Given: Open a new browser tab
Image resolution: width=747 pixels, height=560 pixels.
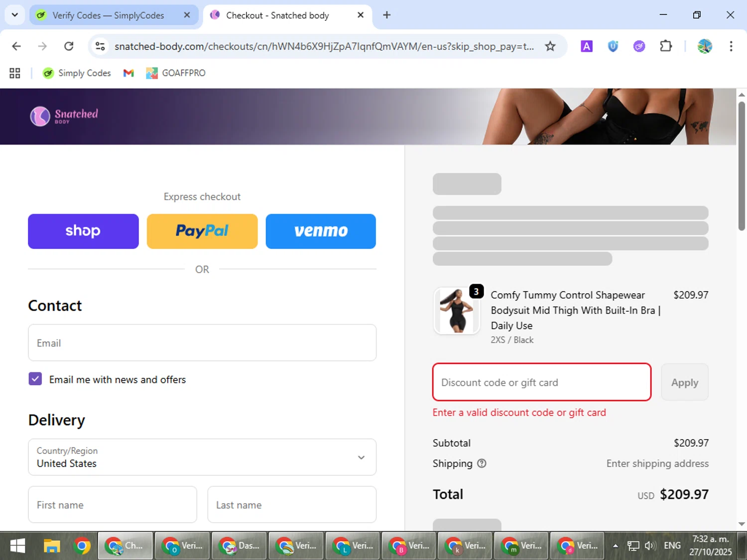Looking at the screenshot, I should (387, 15).
